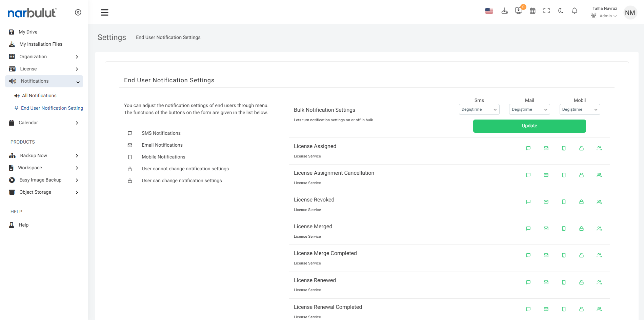Screen dimensions: 644x320
Task: Click the download tray icon in header
Action: pyautogui.click(x=505, y=11)
